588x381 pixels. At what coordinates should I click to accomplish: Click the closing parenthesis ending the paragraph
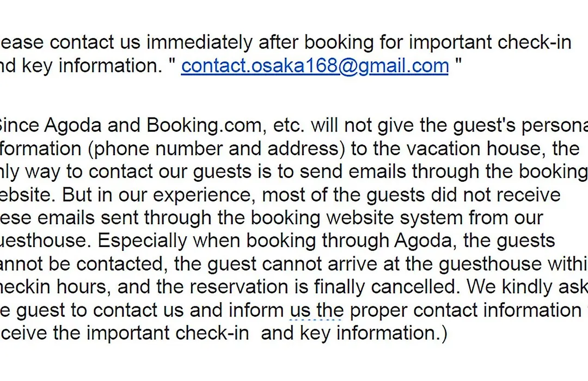tap(444, 333)
